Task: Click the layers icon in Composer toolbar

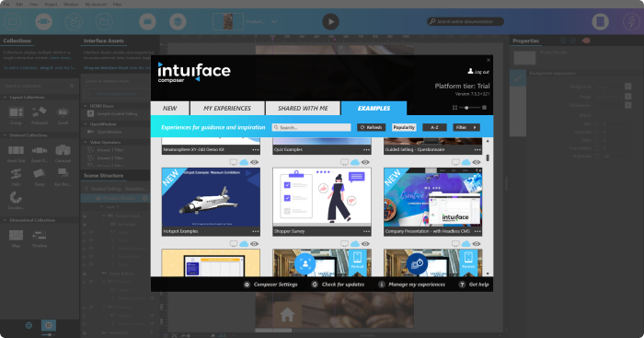Action: click(178, 21)
